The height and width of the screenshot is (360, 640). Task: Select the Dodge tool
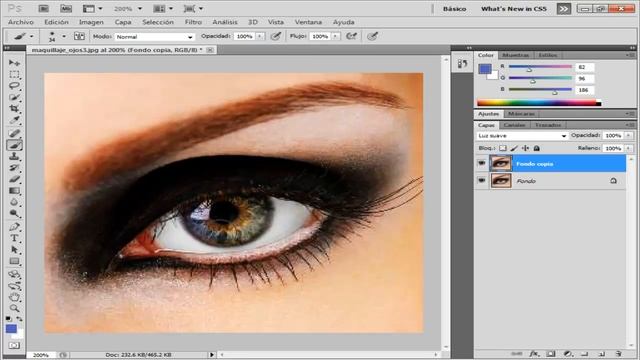pos(14,213)
